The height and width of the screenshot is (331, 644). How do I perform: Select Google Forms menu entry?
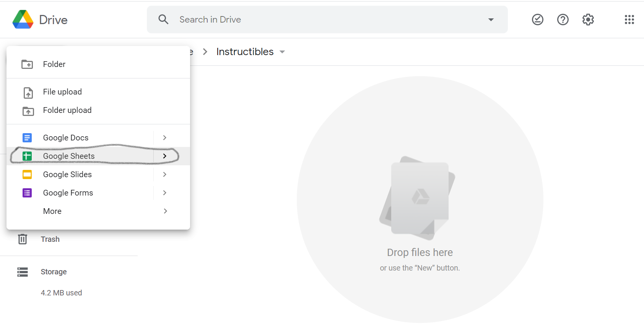(x=68, y=193)
